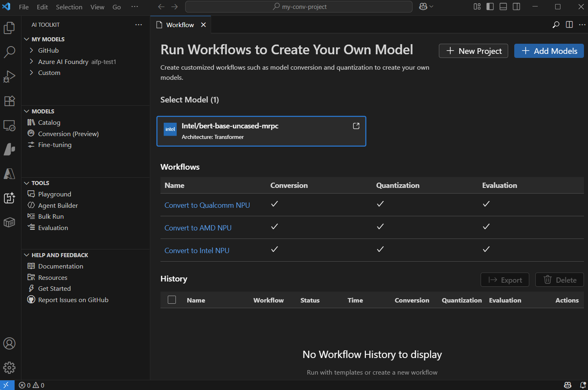588x390 pixels.
Task: Open the Convert to Qualcomm NPU workflow
Action: coord(207,205)
